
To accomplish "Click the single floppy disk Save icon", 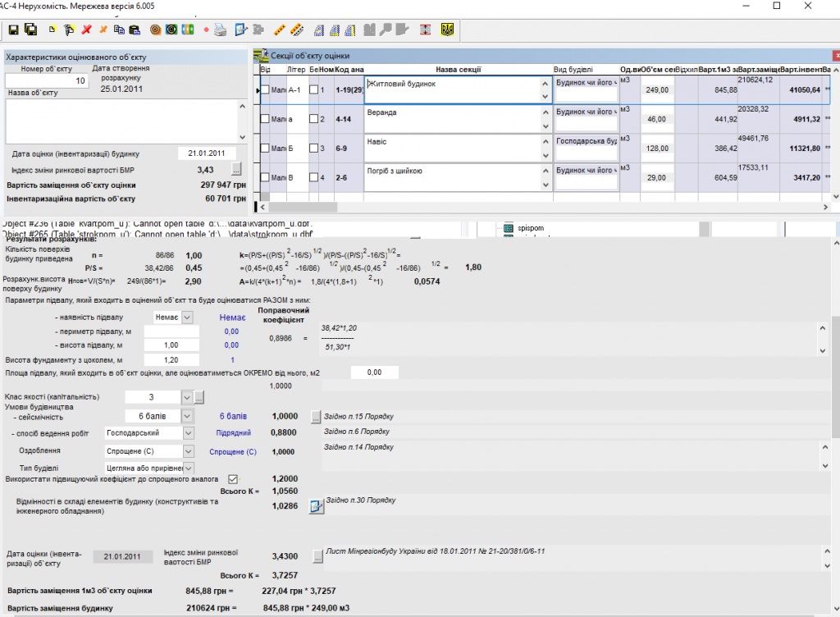I will (x=13, y=30).
